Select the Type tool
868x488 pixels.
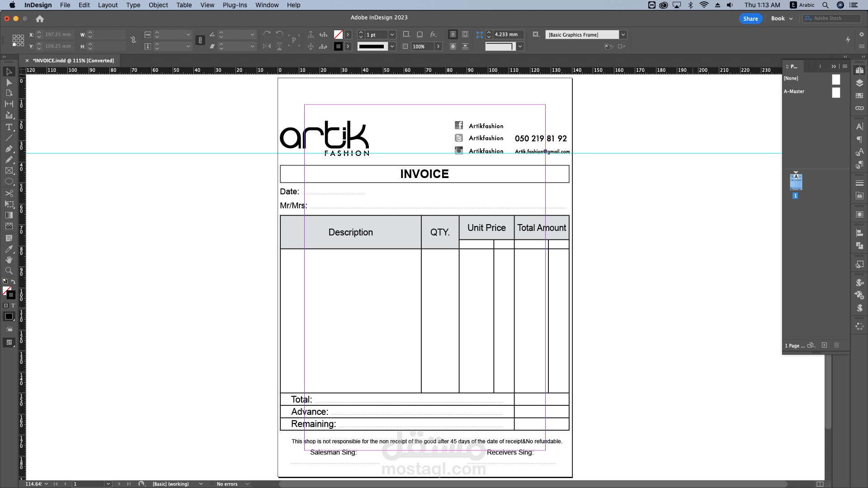[9, 127]
